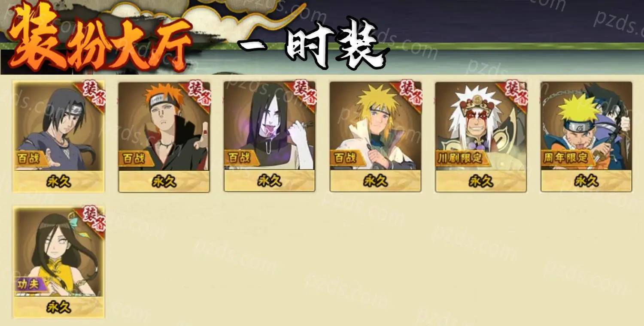The width and height of the screenshot is (644, 326).
Task: Click the 装备 ribbon on Jiraiya card
Action: click(513, 92)
